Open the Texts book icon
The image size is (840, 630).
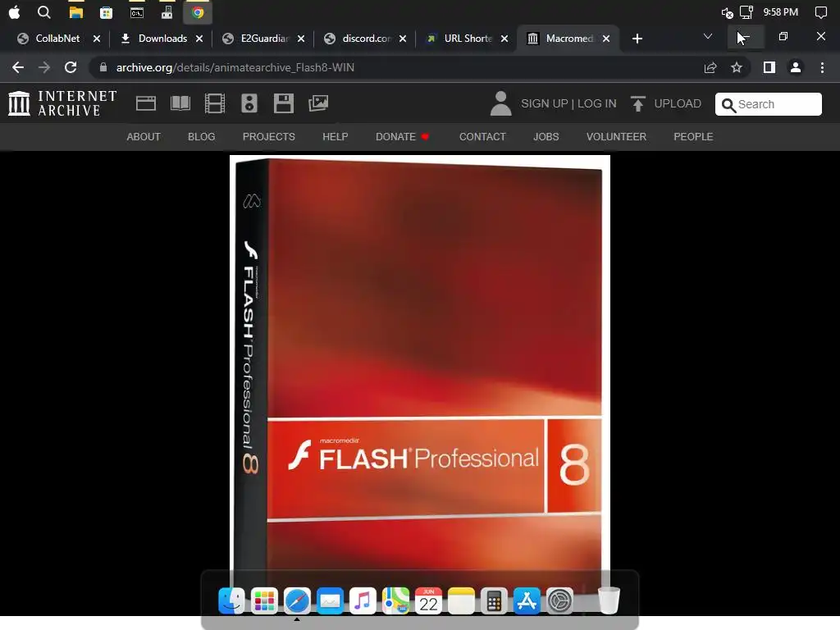point(180,103)
